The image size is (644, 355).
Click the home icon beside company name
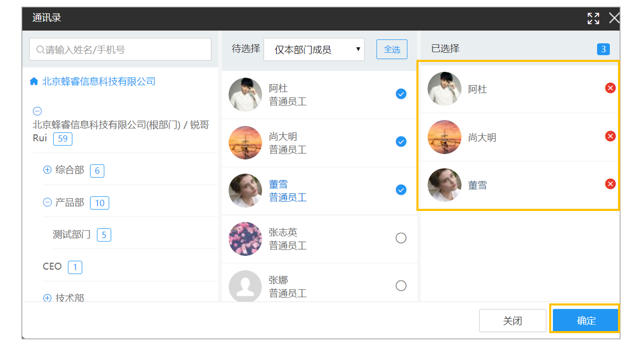pyautogui.click(x=34, y=81)
